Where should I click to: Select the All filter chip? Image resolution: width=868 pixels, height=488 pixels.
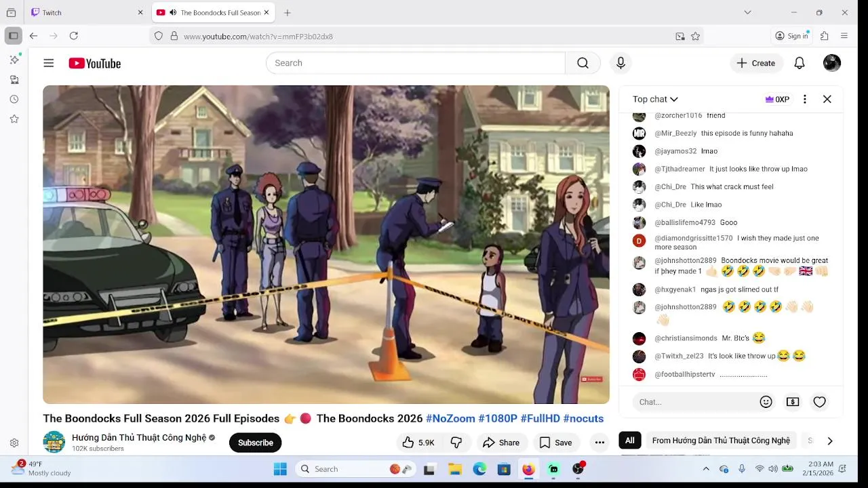click(x=630, y=441)
